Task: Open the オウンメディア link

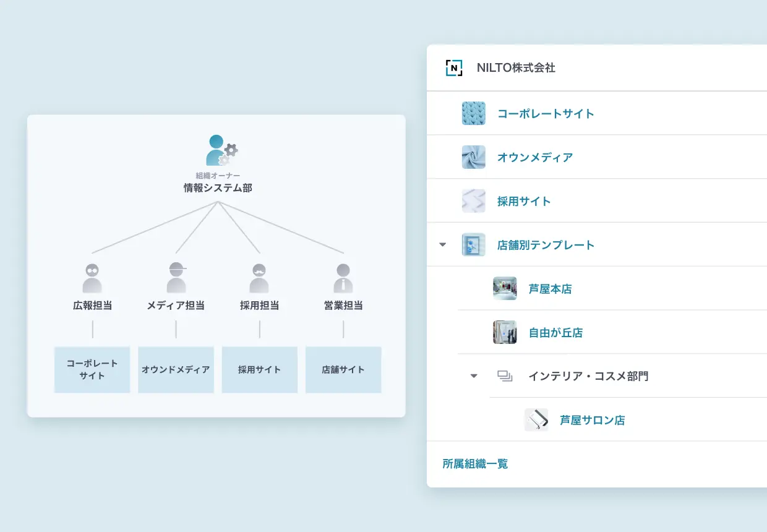Action: click(x=535, y=158)
